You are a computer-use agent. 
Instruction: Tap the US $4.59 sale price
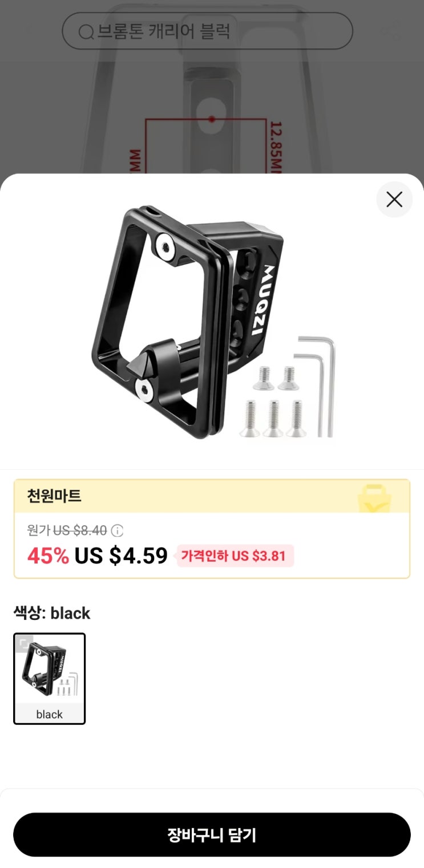[121, 555]
